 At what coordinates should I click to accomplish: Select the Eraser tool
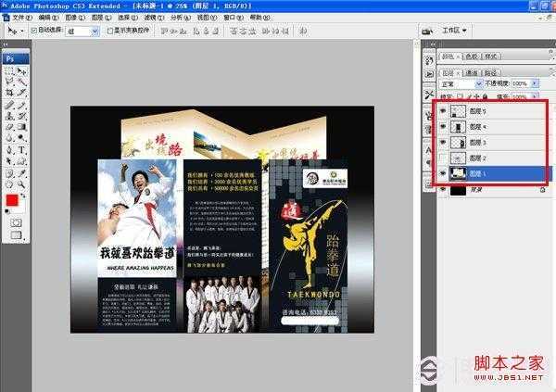9,127
